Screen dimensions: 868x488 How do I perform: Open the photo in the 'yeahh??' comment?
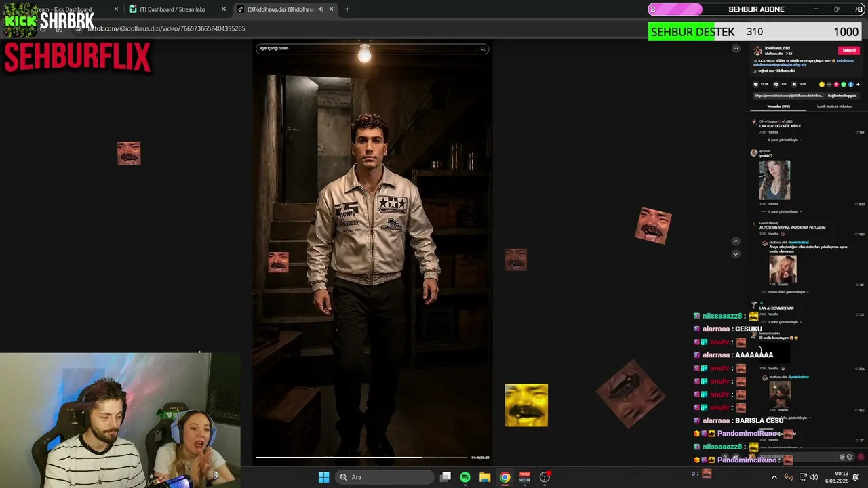774,180
